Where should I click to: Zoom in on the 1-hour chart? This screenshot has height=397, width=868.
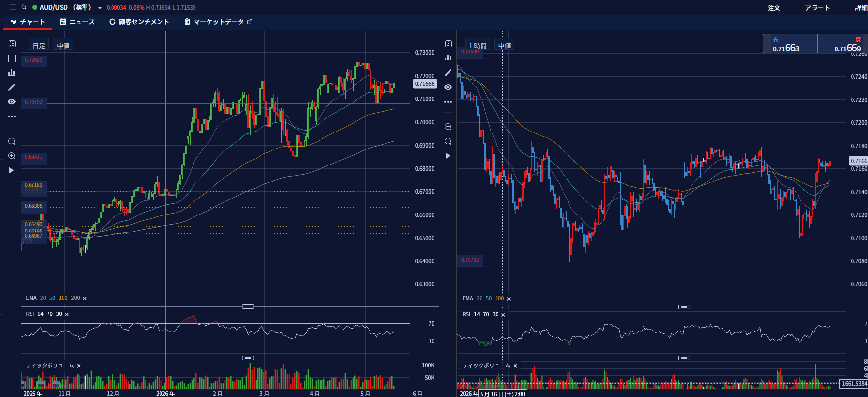[x=448, y=141]
